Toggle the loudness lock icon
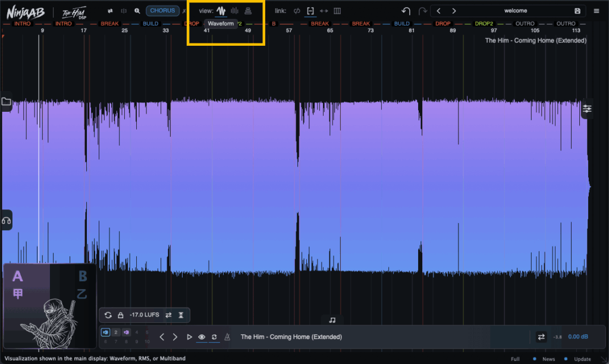609x364 pixels. (120, 315)
